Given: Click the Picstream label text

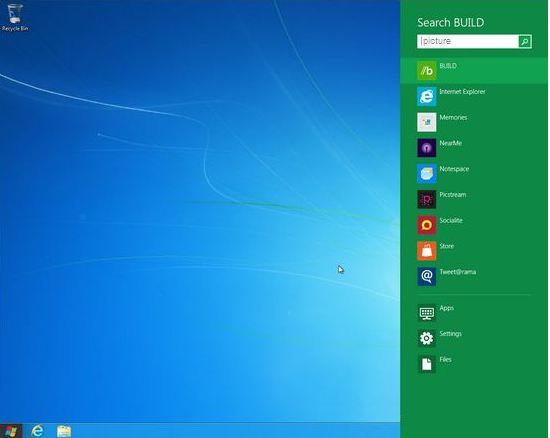Looking at the screenshot, I should [453, 195].
